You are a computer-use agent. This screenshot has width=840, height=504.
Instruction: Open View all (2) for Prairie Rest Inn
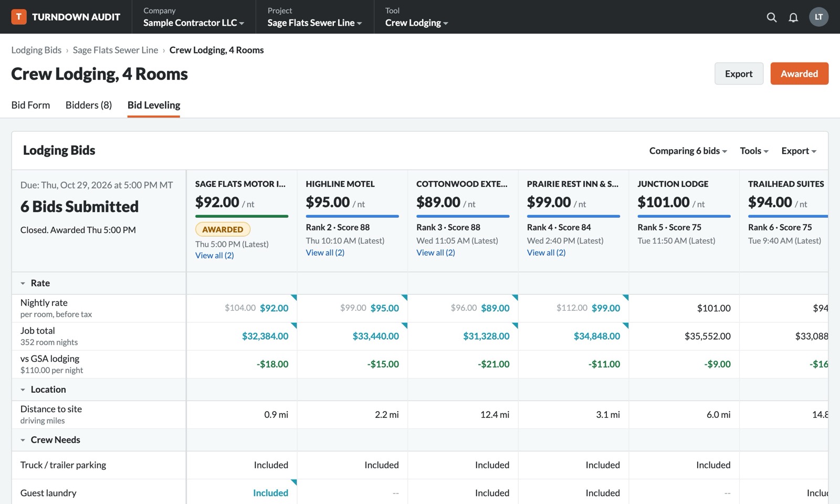click(546, 253)
